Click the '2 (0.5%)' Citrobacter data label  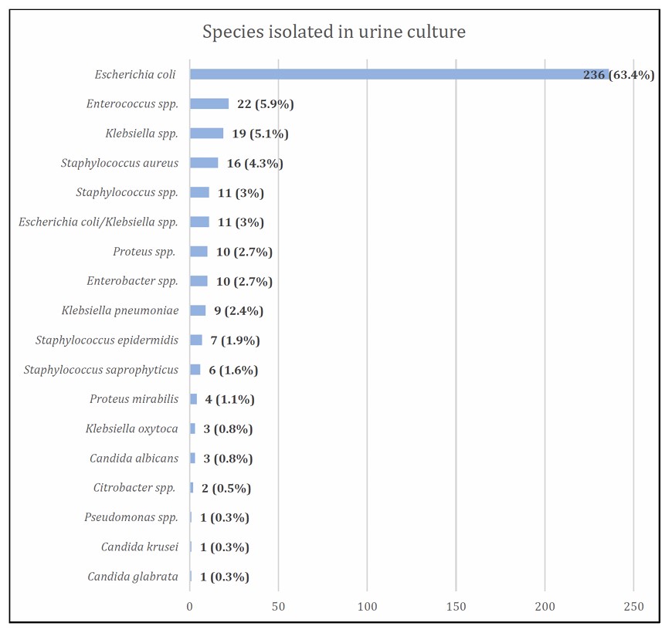click(226, 488)
